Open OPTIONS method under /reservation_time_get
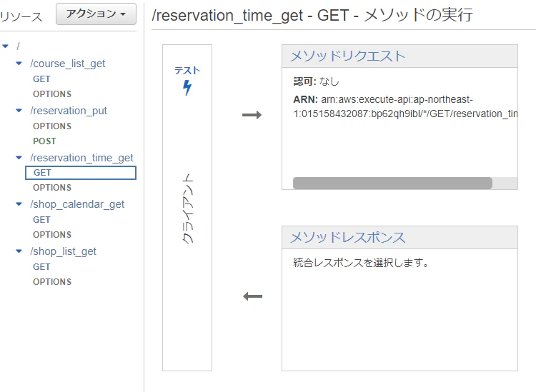The height and width of the screenshot is (392, 536). 52,188
